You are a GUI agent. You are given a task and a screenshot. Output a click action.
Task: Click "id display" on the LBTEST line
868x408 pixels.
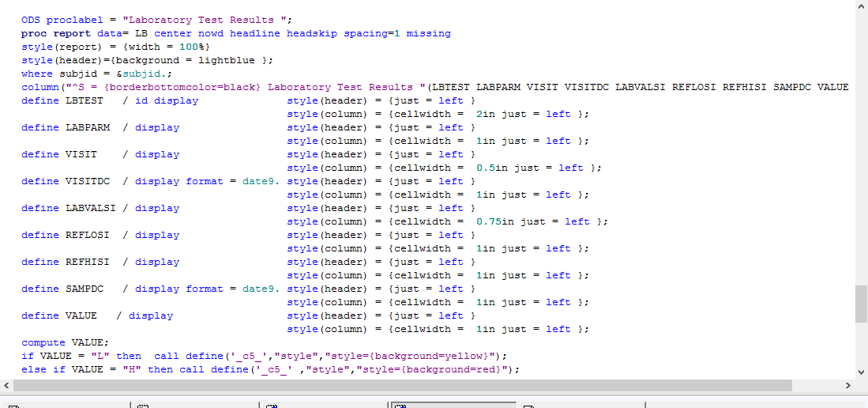pos(166,100)
